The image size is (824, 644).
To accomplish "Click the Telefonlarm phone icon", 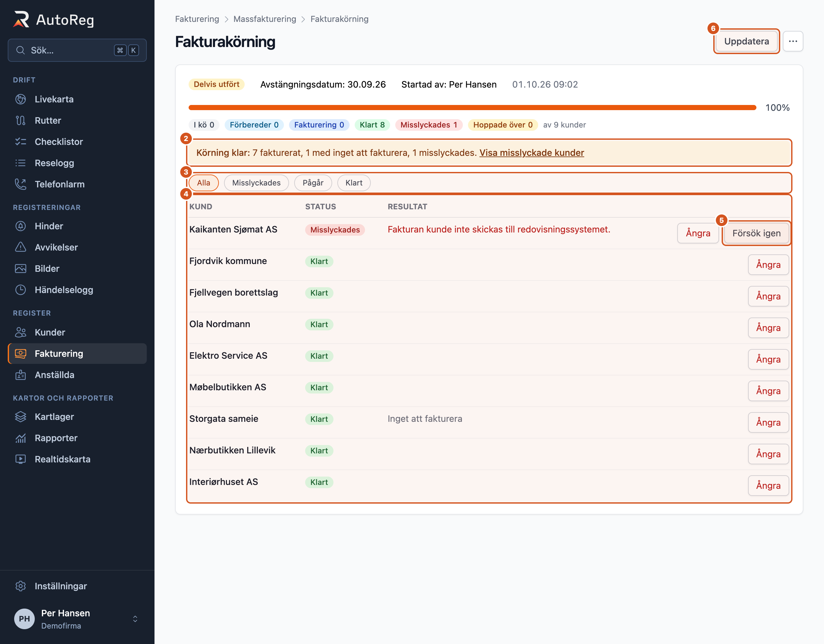I will (20, 184).
